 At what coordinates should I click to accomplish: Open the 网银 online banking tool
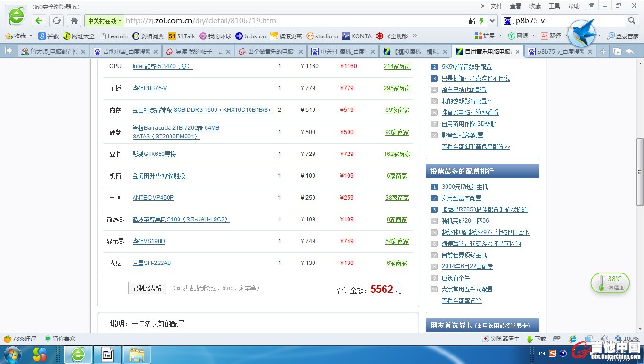tap(518, 36)
